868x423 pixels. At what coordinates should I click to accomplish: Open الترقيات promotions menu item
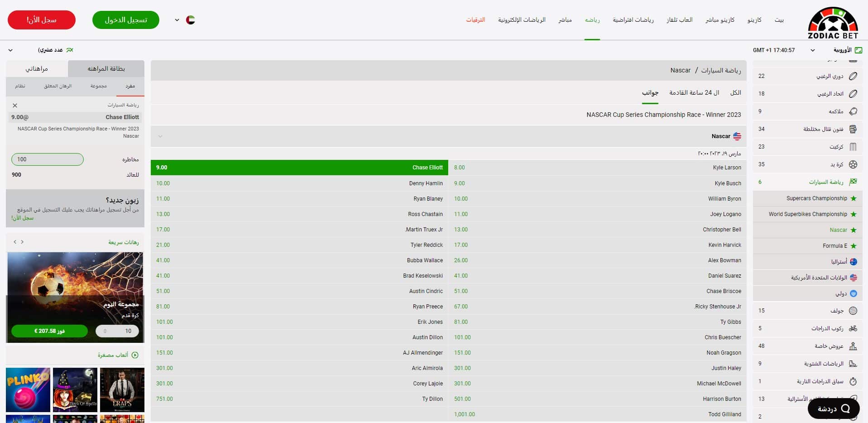point(475,20)
